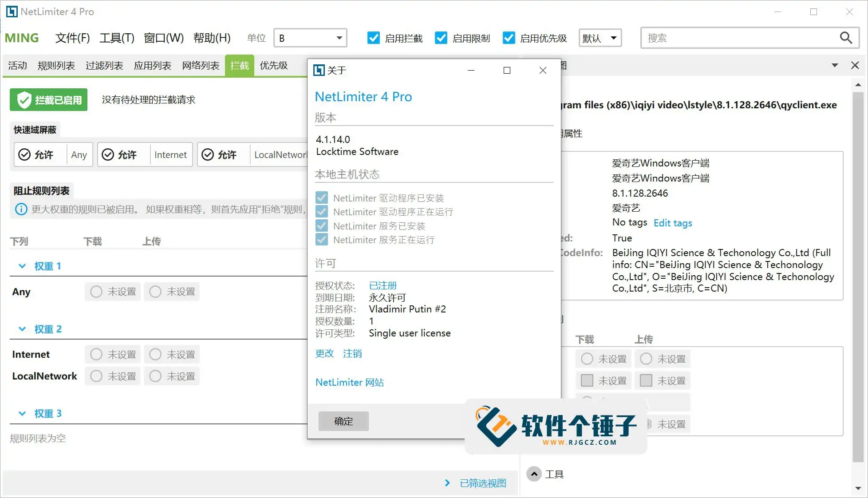The height and width of the screenshot is (498, 868).
Task: Open the 工具(T) menu
Action: [x=117, y=38]
